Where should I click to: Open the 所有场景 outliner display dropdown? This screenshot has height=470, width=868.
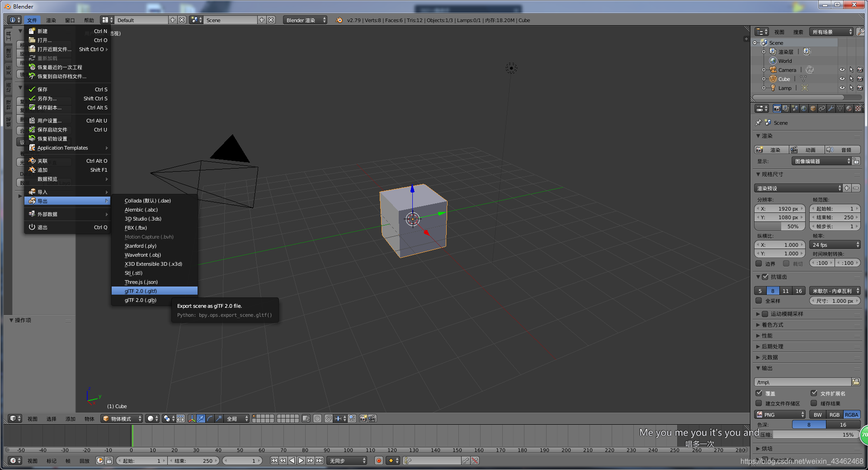pos(831,32)
